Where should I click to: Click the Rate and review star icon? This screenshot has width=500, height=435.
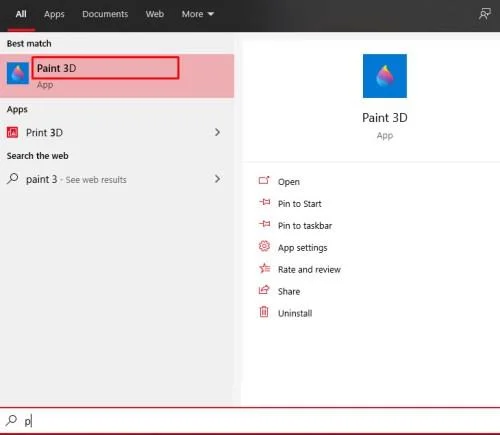coord(264,268)
